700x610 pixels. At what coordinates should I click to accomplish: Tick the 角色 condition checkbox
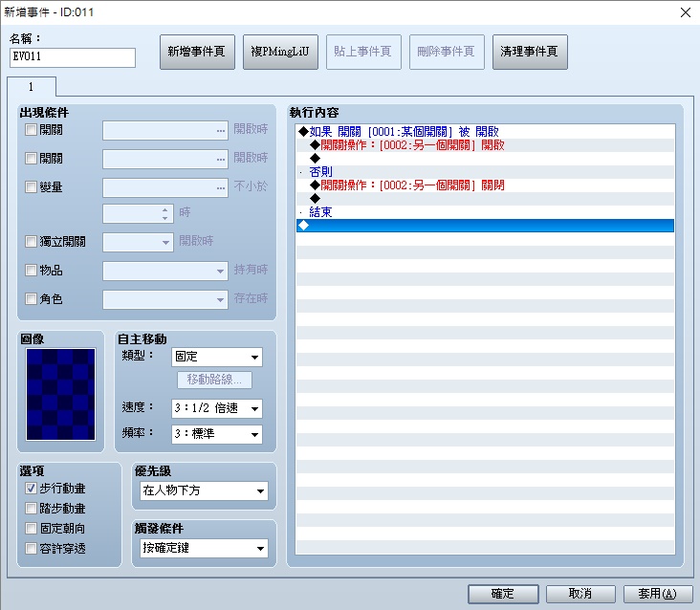(x=31, y=299)
